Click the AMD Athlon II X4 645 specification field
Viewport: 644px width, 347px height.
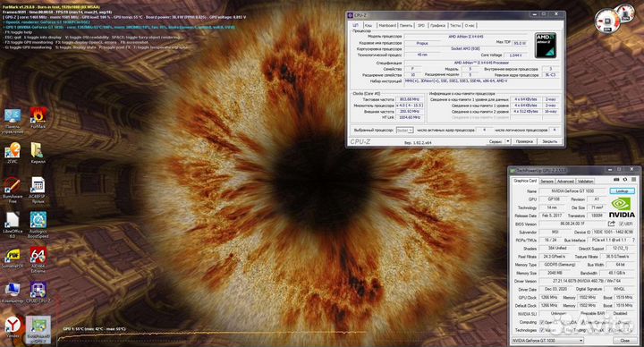pyautogui.click(x=481, y=63)
